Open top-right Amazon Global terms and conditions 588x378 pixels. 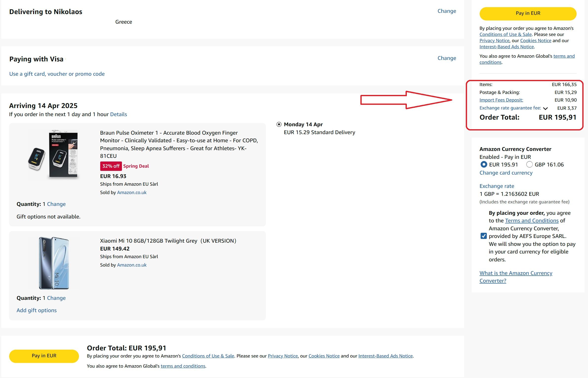point(527,59)
